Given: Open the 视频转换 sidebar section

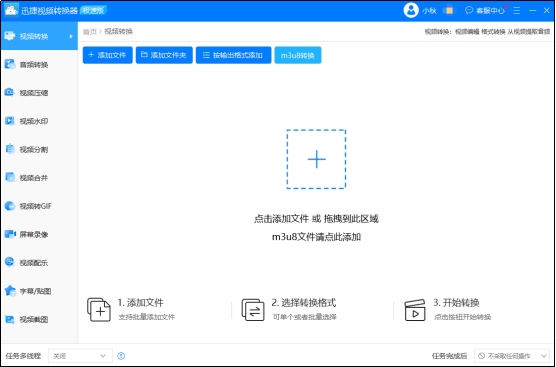Looking at the screenshot, I should (x=39, y=36).
